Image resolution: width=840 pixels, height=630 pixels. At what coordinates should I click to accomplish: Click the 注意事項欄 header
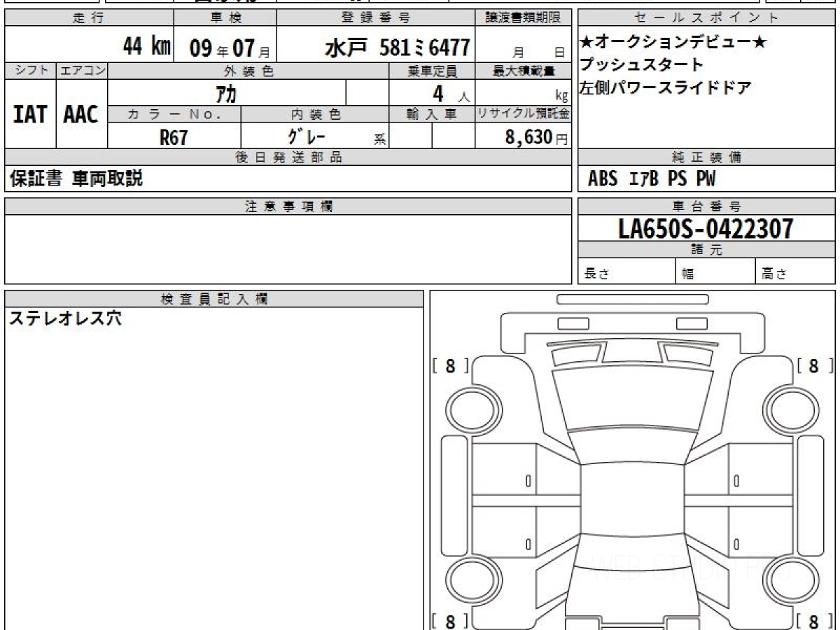pos(288,206)
